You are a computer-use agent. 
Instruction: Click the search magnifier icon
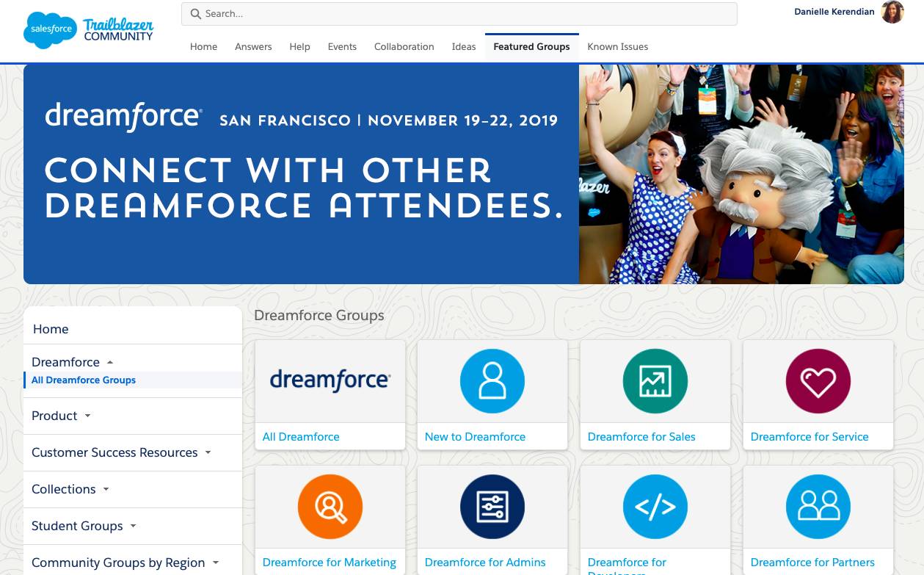tap(195, 14)
